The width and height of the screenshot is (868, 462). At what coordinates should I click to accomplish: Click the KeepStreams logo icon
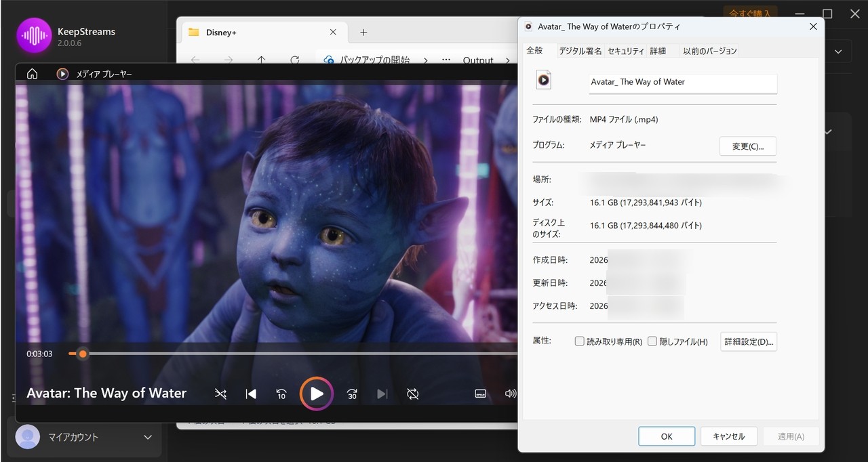[x=34, y=36]
